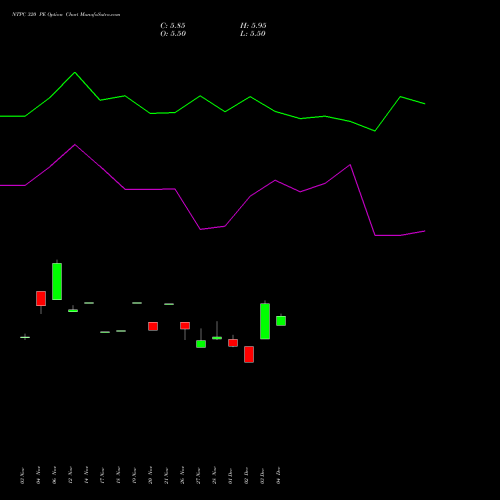Viewport: 500px width, 500px height.
Task: Click the low value 'L: 5.50'
Action: point(253,34)
